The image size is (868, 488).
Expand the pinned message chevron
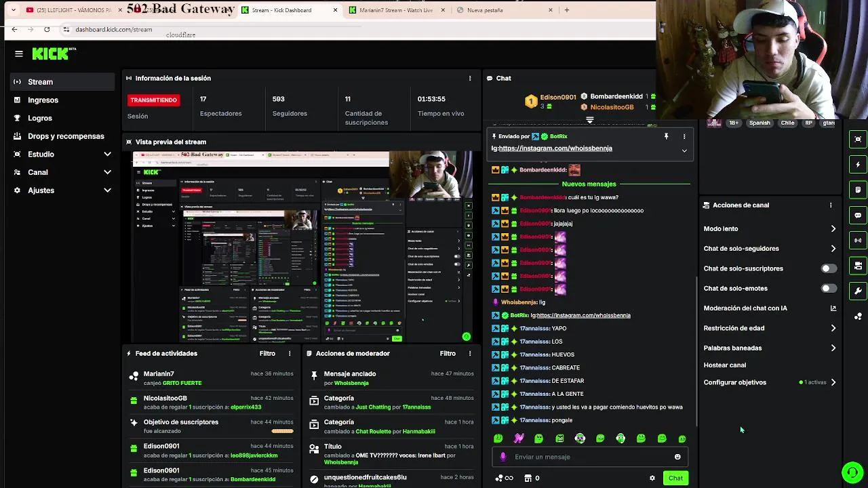[684, 150]
